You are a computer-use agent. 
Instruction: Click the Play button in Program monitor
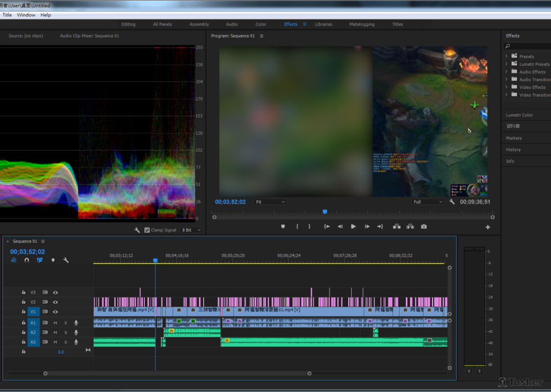[353, 226]
